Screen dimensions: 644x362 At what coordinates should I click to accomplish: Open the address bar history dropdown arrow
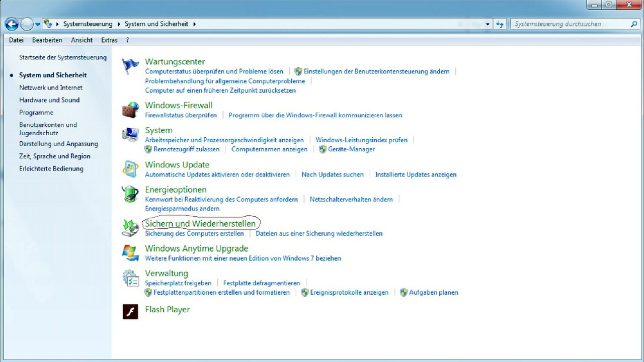488,24
